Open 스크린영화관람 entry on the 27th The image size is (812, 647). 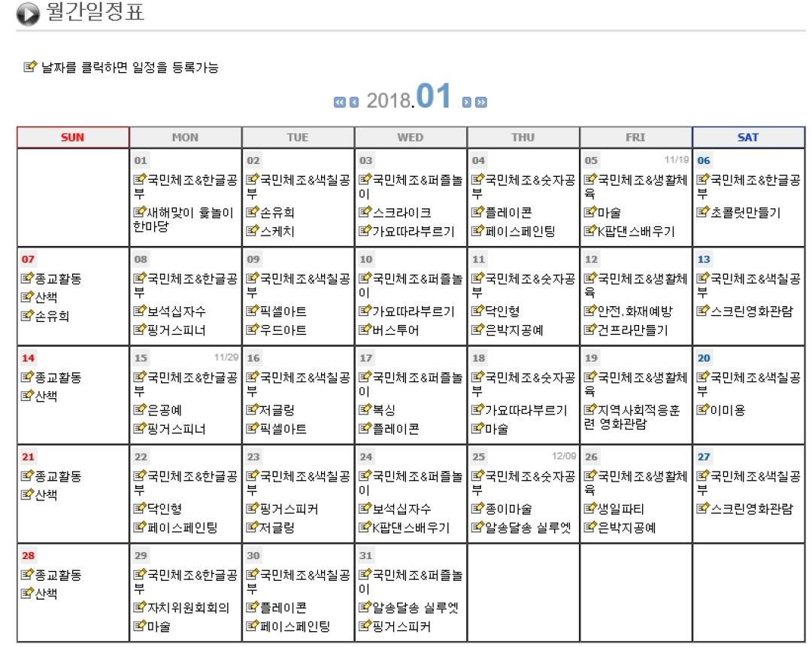[751, 509]
